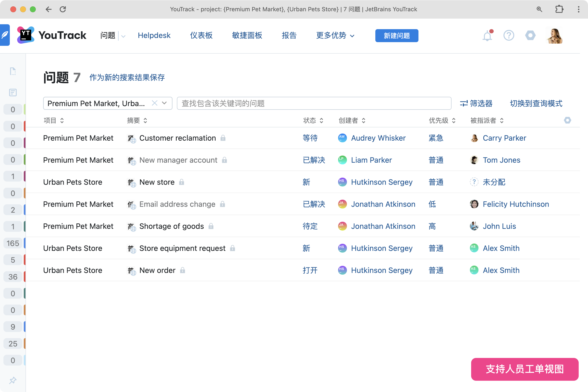This screenshot has height=392, width=588.
Task: Open the notifications bell
Action: pyautogui.click(x=487, y=36)
